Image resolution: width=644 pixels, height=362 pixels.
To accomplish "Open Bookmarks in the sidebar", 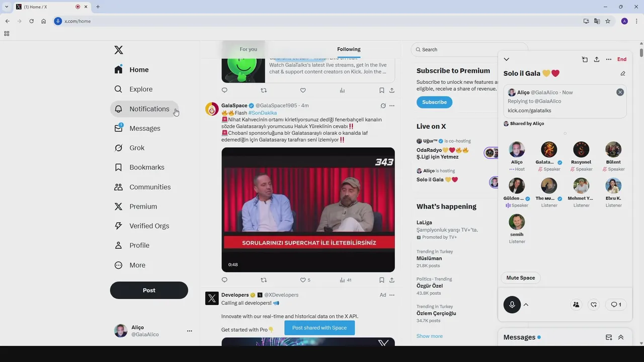I will pos(139,167).
